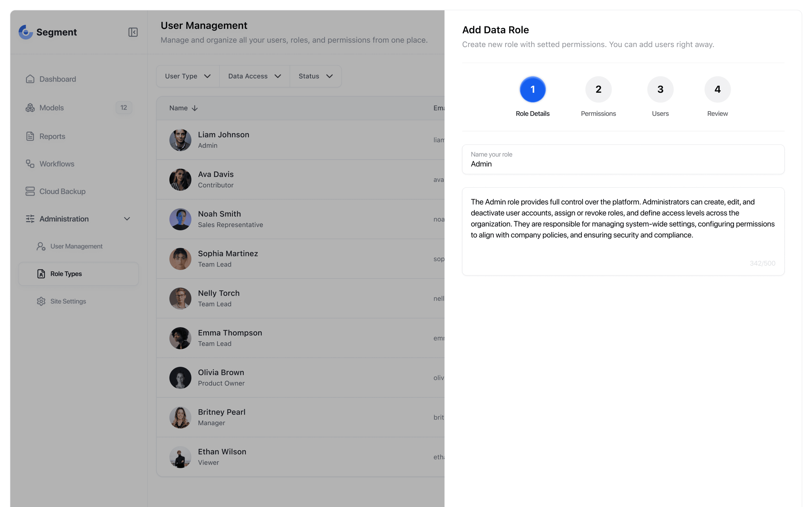This screenshot has height=507, width=812.
Task: Open the Data Access filter dropdown
Action: [x=254, y=76]
